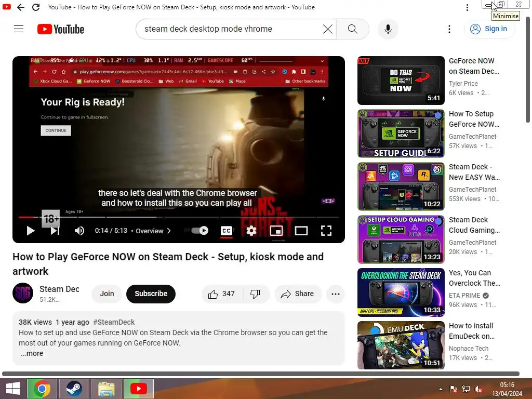
Task: Open YouTube settings three-dot menu
Action: [449, 29]
